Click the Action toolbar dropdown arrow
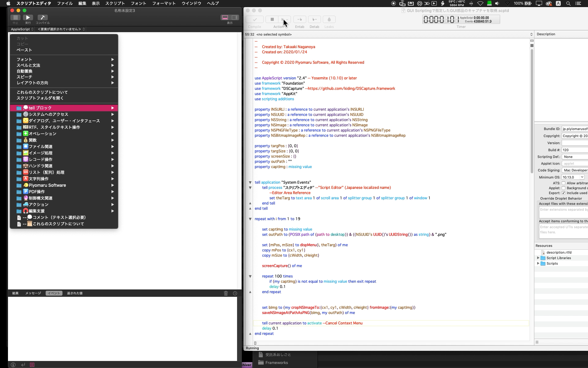Image resolution: width=588 pixels, height=368 pixels. point(287,19)
